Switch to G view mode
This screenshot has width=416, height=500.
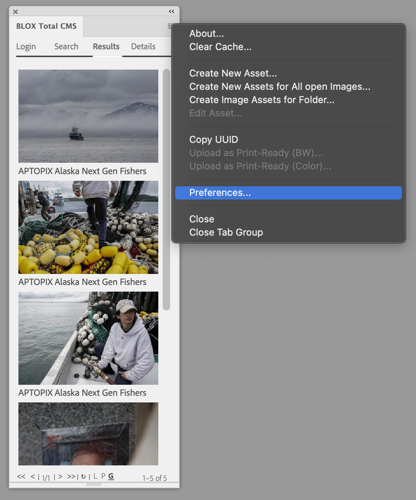click(111, 476)
